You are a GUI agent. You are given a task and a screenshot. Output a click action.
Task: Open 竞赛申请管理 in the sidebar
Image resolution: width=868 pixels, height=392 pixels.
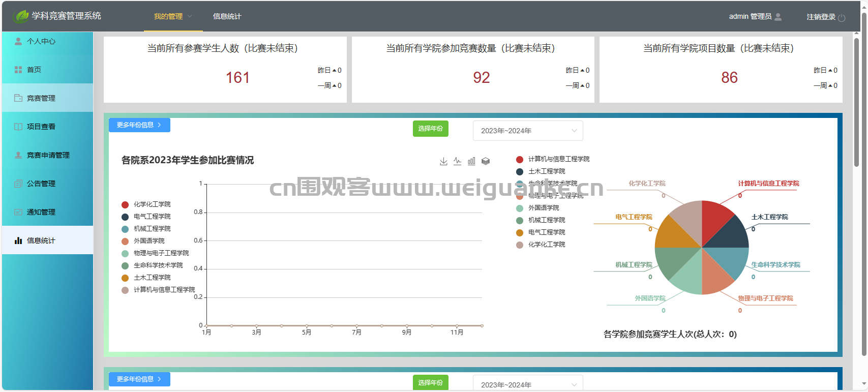click(x=47, y=155)
